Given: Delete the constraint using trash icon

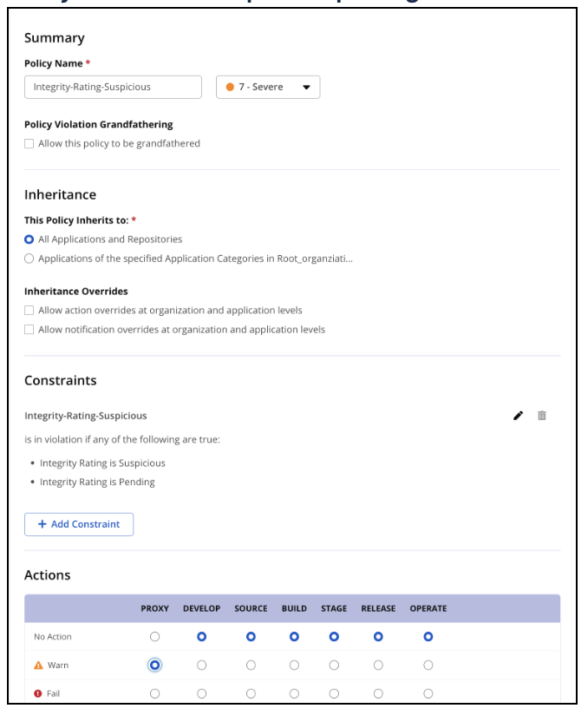Looking at the screenshot, I should click(x=541, y=416).
